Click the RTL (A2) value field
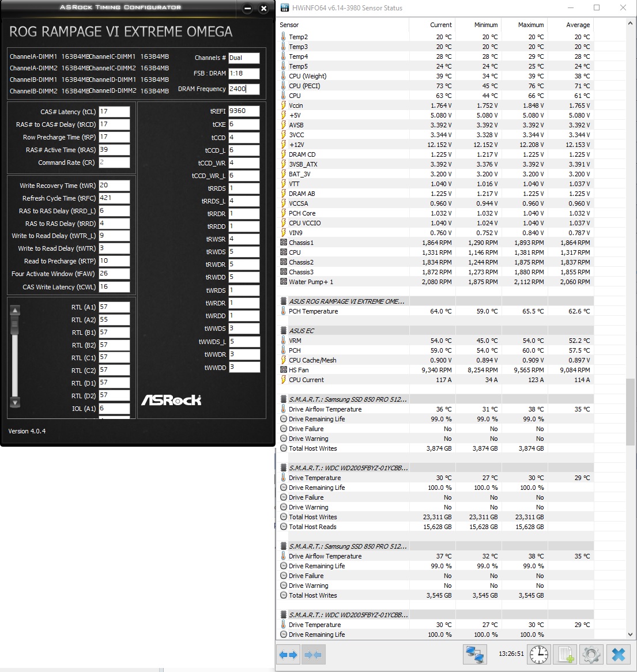The height and width of the screenshot is (672, 637). click(114, 320)
